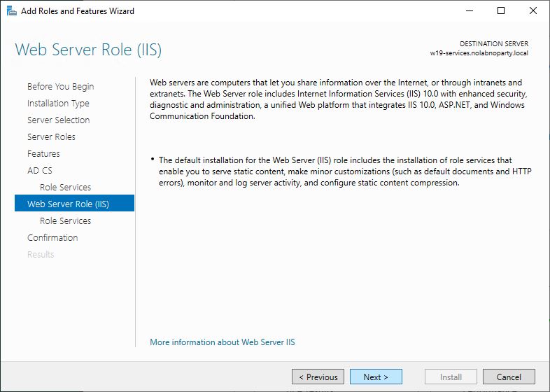550x392 pixels.
Task: Select the AD CS step
Action: (40, 171)
